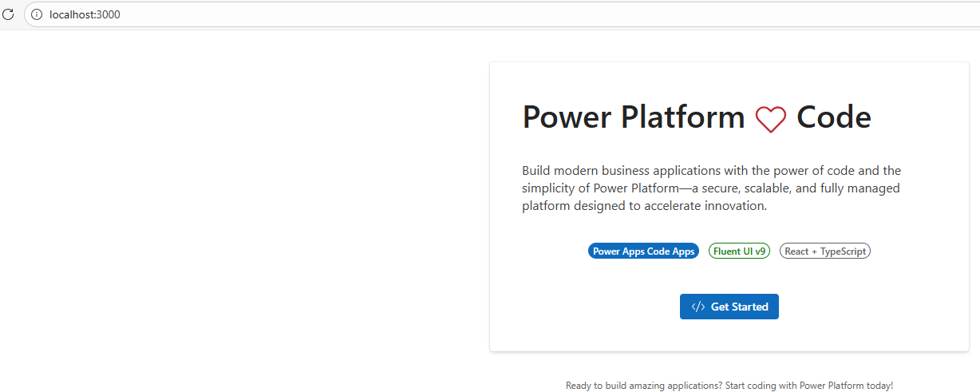
Task: Click the code brackets icon on Get Started
Action: click(x=697, y=307)
